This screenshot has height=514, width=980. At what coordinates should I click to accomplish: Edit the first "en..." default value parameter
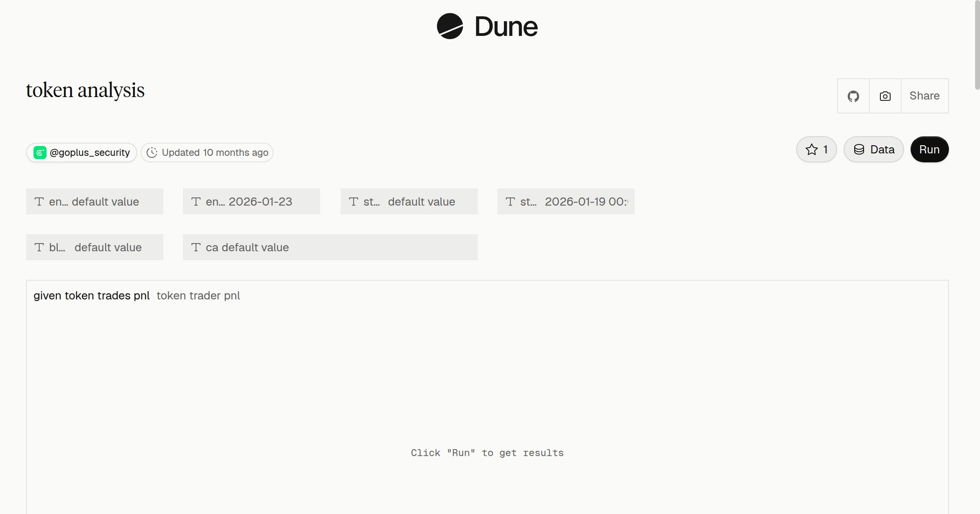point(95,202)
